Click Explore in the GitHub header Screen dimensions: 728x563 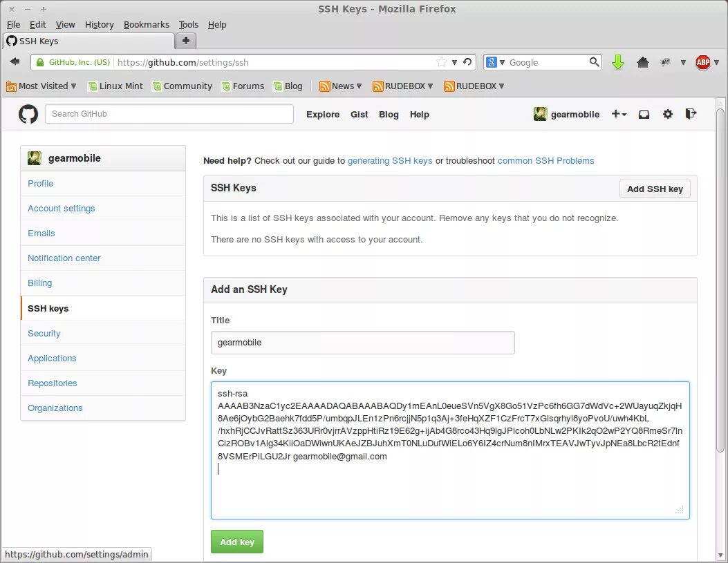click(323, 114)
